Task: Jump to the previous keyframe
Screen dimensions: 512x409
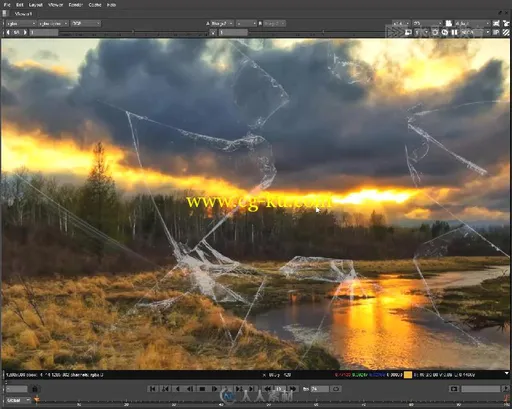Action: pos(165,389)
